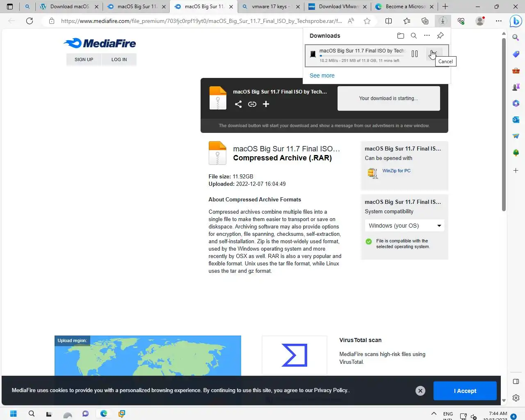Cancel the macOS Big Sur download

point(433,54)
